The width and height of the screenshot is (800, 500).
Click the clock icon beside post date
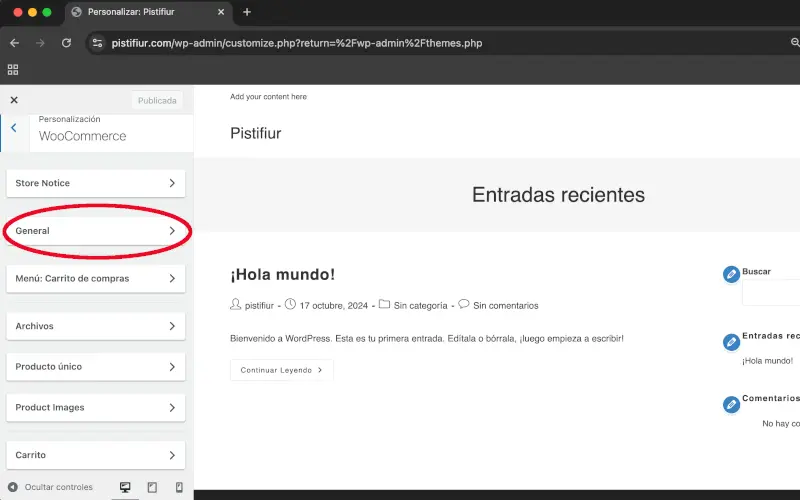click(x=290, y=305)
